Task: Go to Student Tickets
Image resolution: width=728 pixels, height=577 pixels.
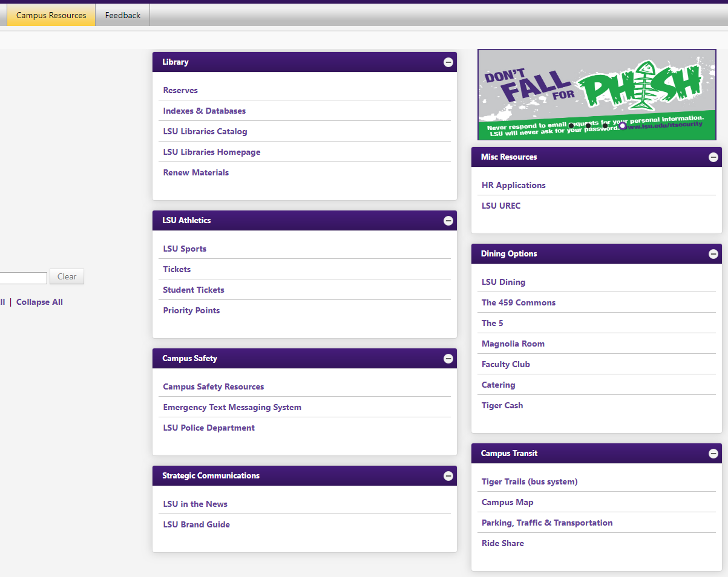Action: point(194,290)
